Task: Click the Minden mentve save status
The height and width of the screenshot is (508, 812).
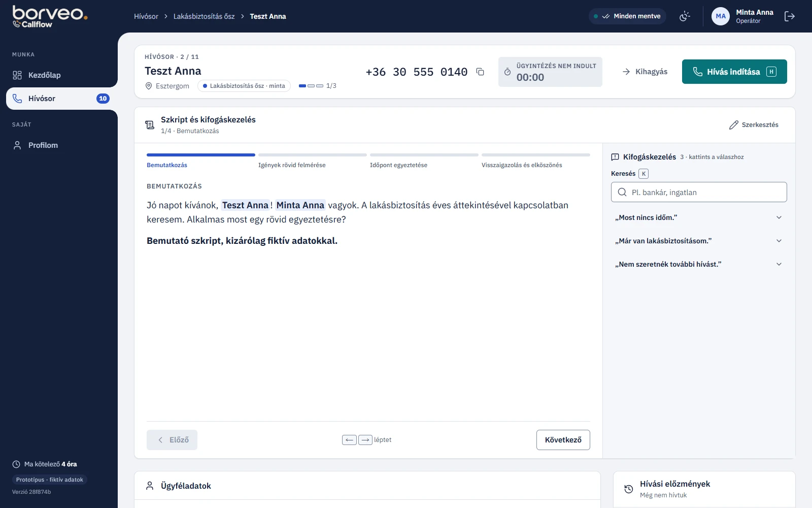Action: click(x=627, y=16)
